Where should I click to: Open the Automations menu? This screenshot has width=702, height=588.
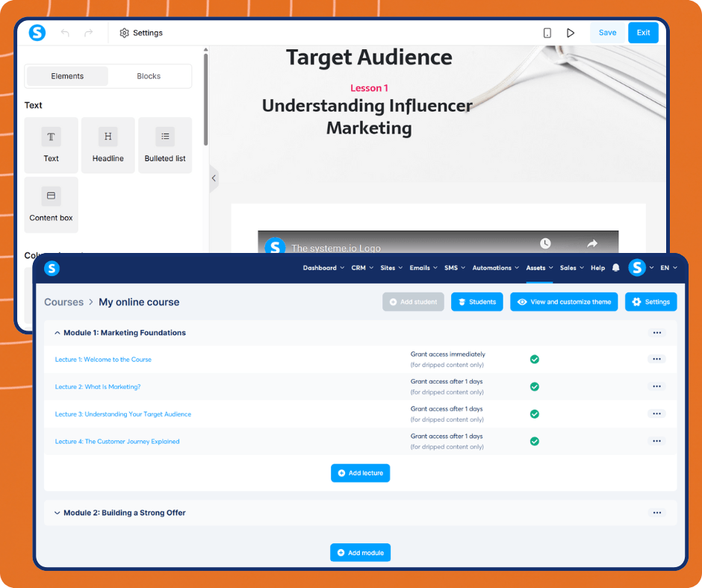[x=496, y=268]
